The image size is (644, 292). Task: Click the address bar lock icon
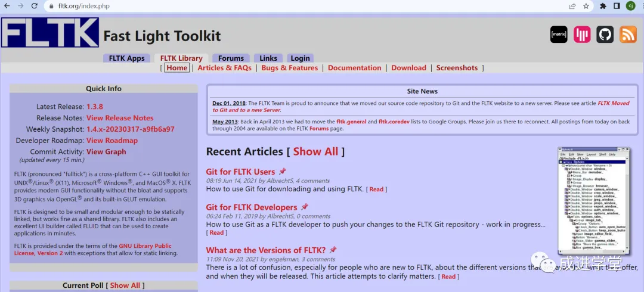[51, 6]
